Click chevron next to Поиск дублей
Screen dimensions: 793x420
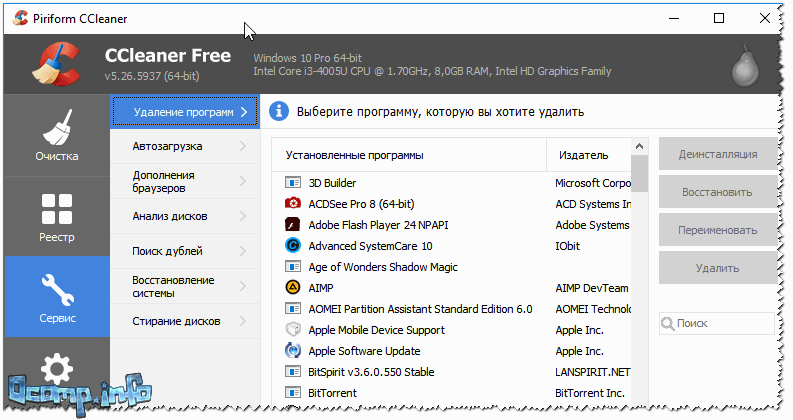click(x=243, y=251)
